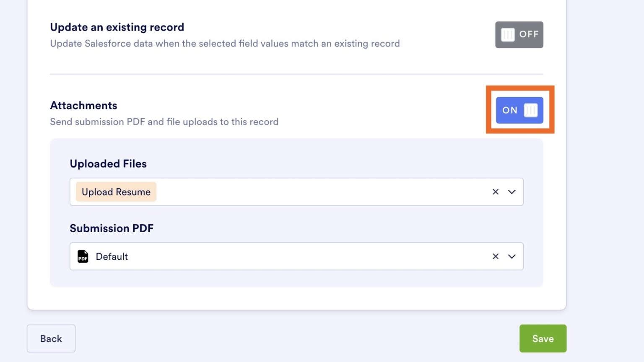The image size is (644, 362).
Task: Open the Submission PDF dropdown chevron
Action: (512, 256)
